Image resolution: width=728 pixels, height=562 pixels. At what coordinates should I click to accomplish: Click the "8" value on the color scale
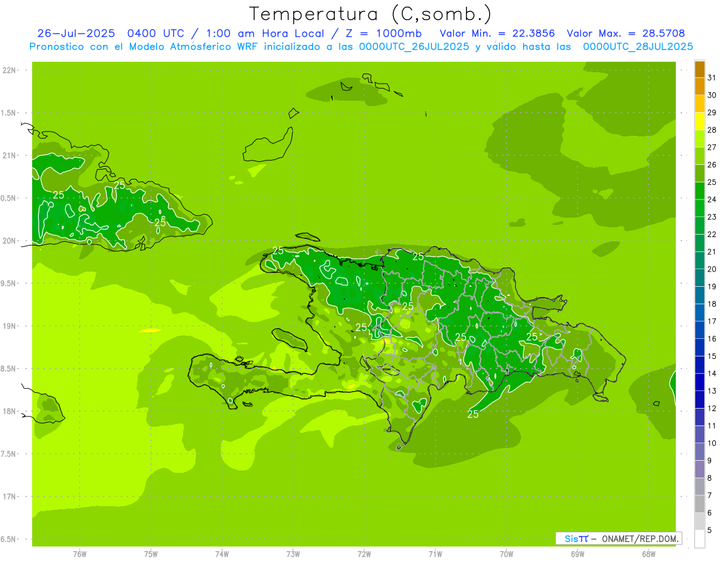[x=709, y=478]
